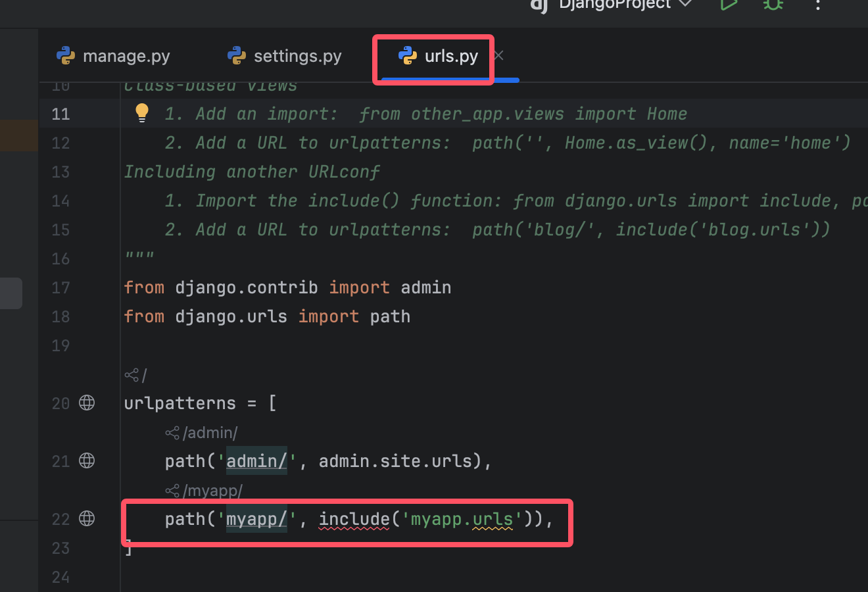The height and width of the screenshot is (592, 868).
Task: Toggle a breakpoint at line number 17
Action: [60, 288]
